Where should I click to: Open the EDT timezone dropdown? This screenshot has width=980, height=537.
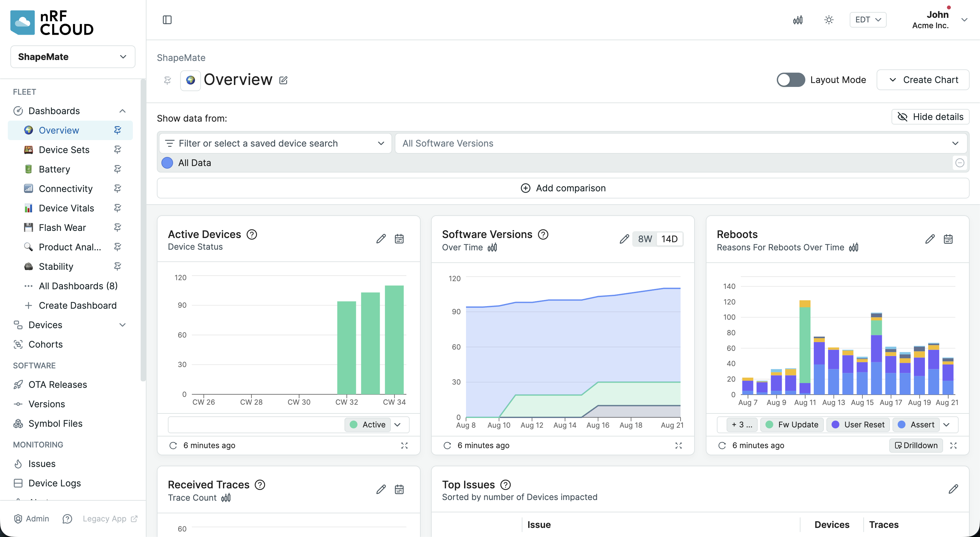tap(868, 20)
